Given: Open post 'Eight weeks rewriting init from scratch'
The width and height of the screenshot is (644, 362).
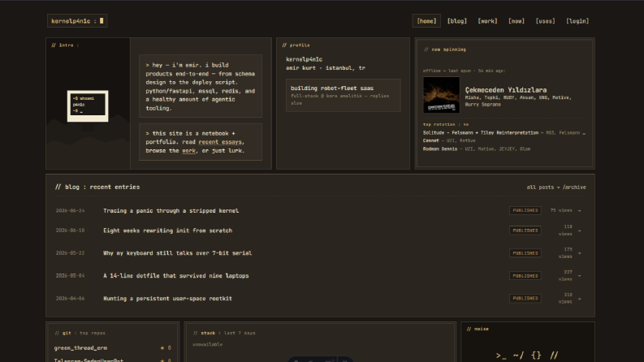Looking at the screenshot, I should 167,231.
